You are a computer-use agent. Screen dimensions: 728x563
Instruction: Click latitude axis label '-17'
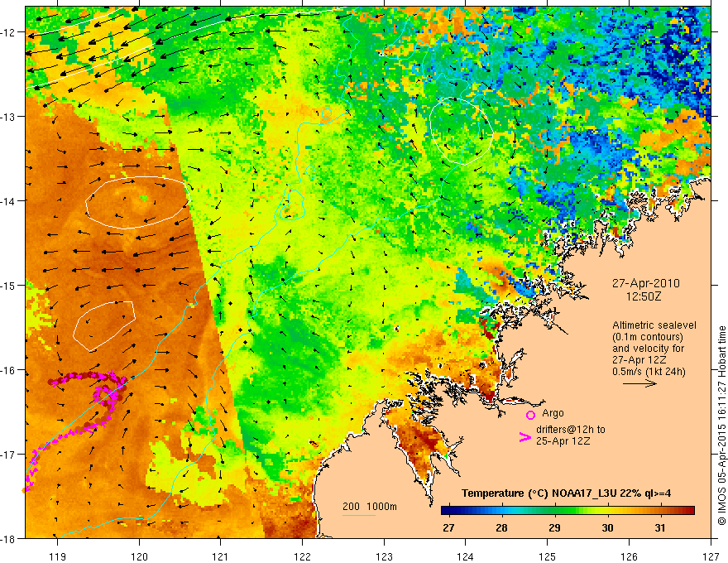coord(8,455)
